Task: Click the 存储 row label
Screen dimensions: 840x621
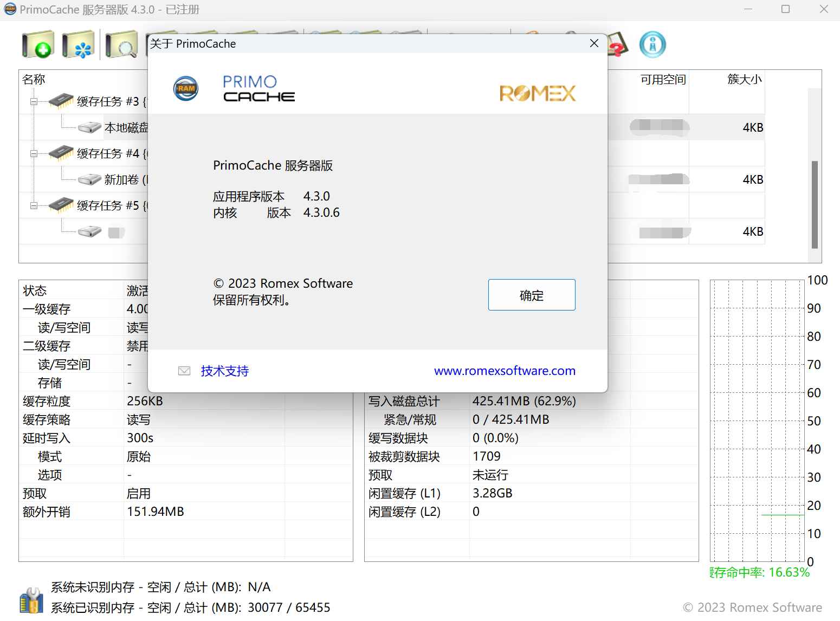Action: click(50, 383)
